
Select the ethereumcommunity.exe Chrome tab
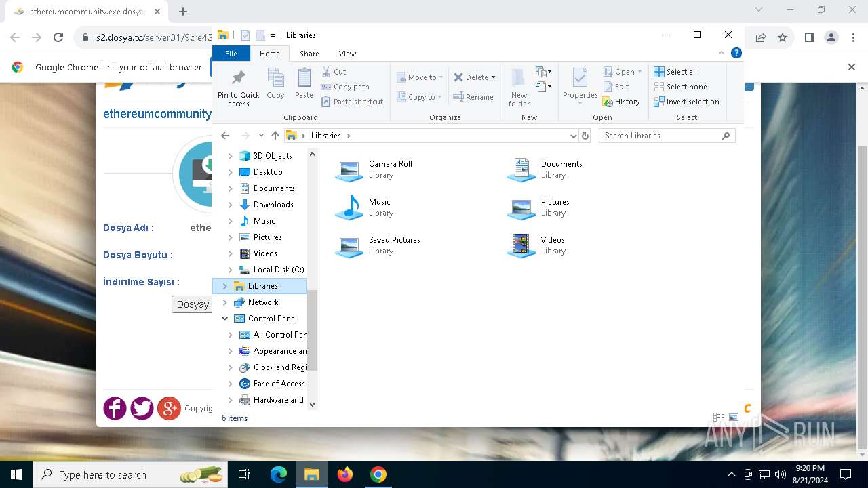[86, 12]
